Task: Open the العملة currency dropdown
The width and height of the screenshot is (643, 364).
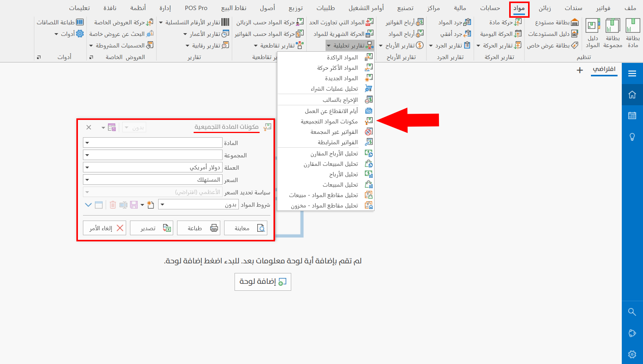Action: coord(87,167)
